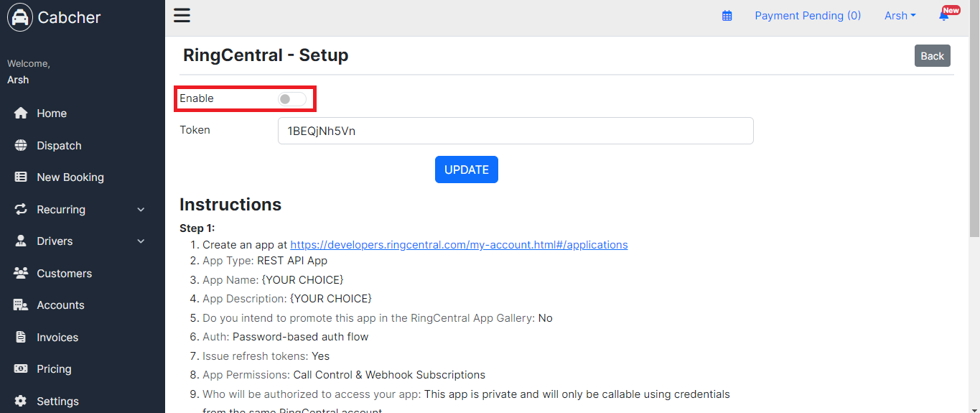980x413 pixels.
Task: Click the Customers group icon
Action: 21,273
